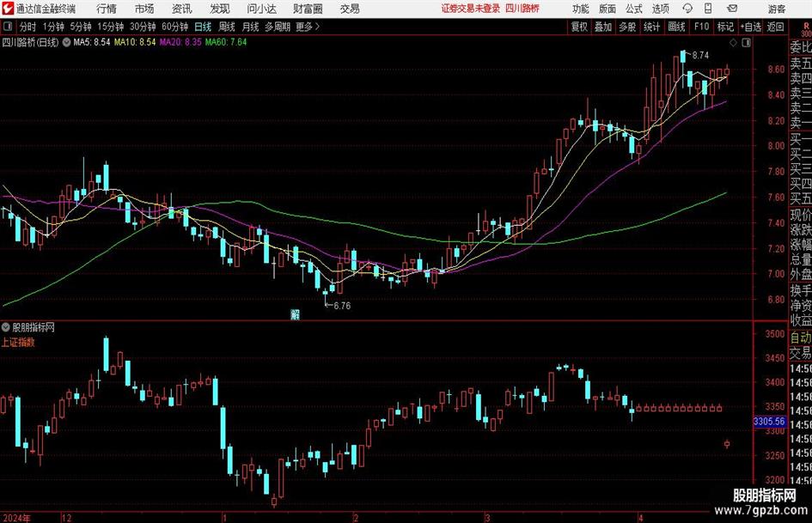
Task: Expand the 更多 periods chevron
Action: click(x=308, y=27)
